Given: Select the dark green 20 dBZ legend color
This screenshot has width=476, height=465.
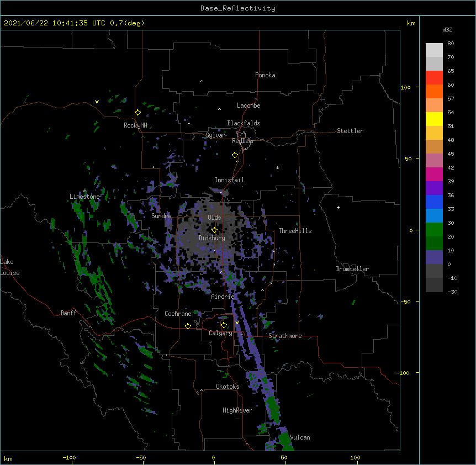Looking at the screenshot, I should [x=434, y=243].
